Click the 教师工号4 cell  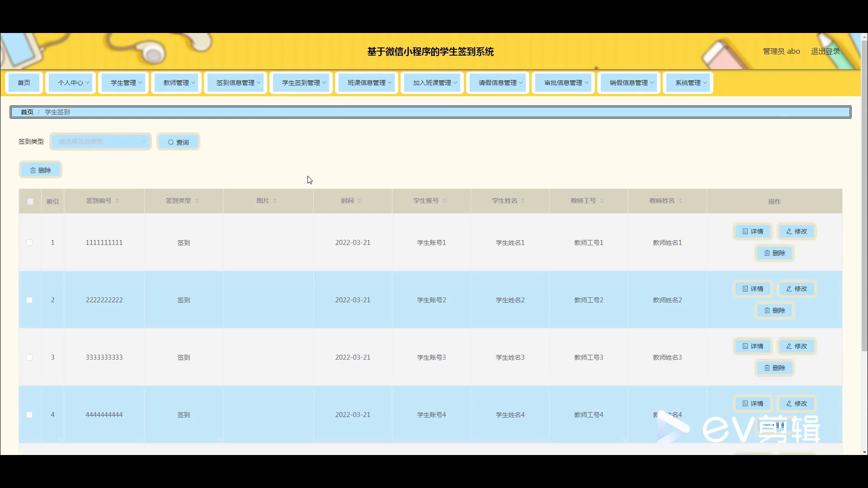(x=589, y=415)
